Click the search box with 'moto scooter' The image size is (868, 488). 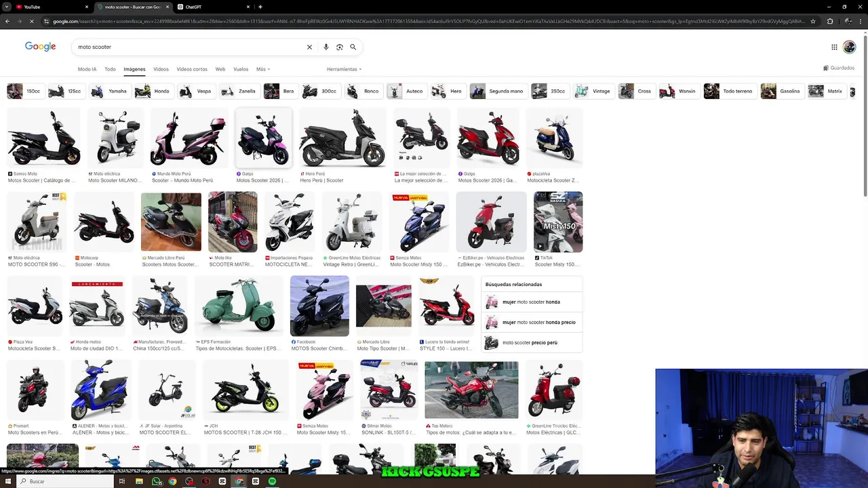[x=189, y=47]
